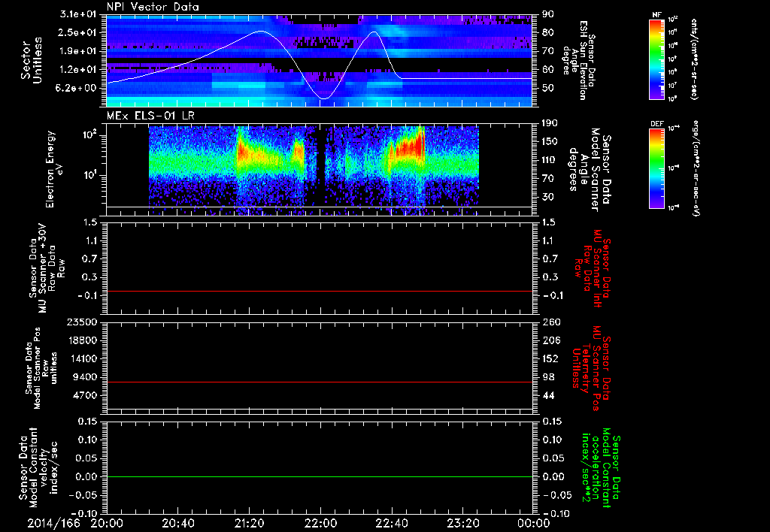
Task: Click the 'Model Scanner Angle degrees' axis title
Action: click(x=589, y=169)
